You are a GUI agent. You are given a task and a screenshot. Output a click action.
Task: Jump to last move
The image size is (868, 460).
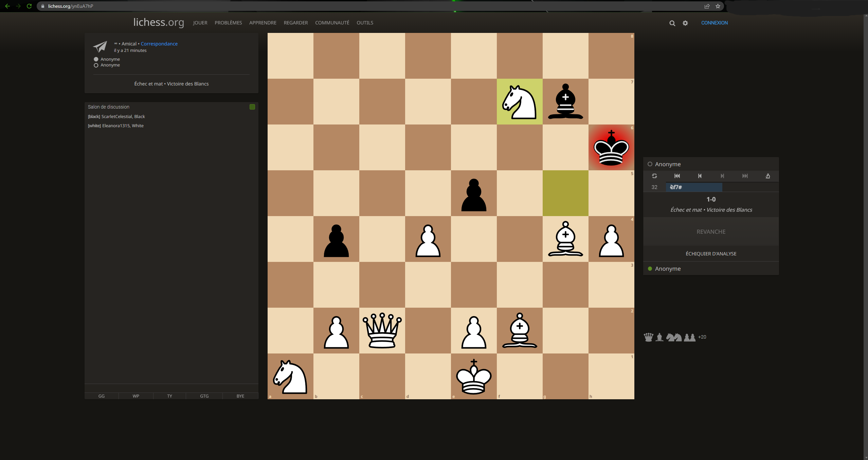click(745, 176)
